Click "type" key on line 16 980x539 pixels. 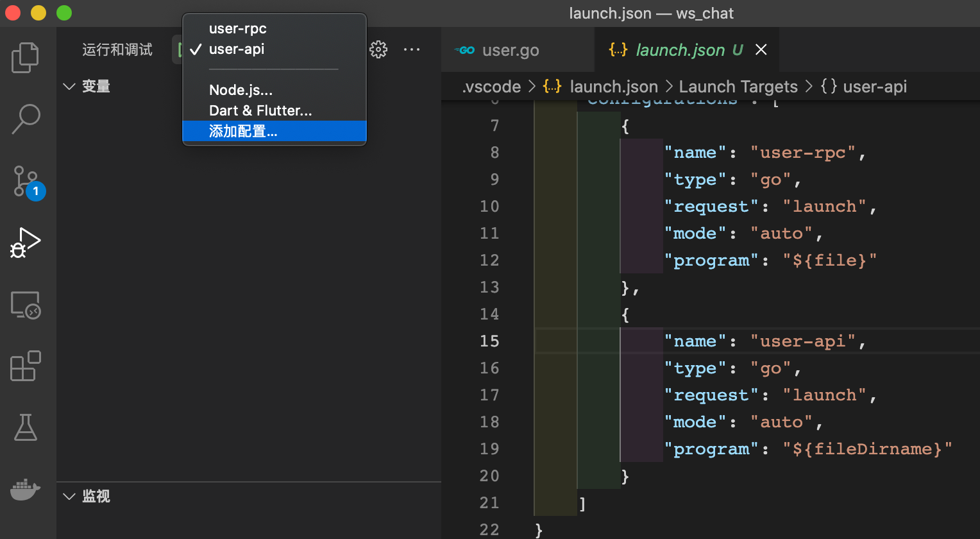696,368
